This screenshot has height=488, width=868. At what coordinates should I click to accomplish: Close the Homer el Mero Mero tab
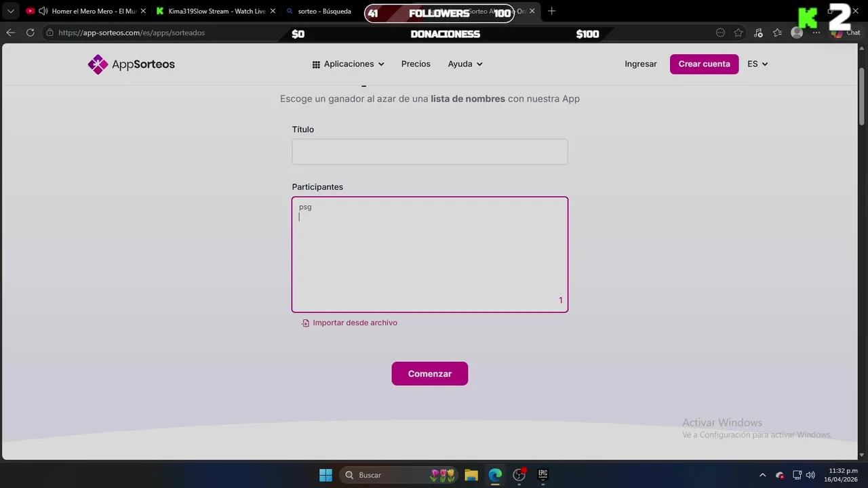pos(143,11)
